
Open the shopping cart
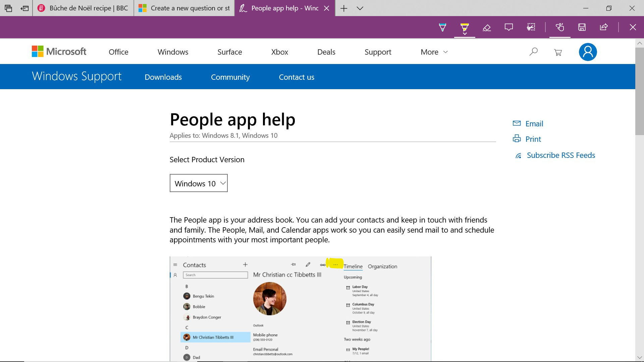558,52
